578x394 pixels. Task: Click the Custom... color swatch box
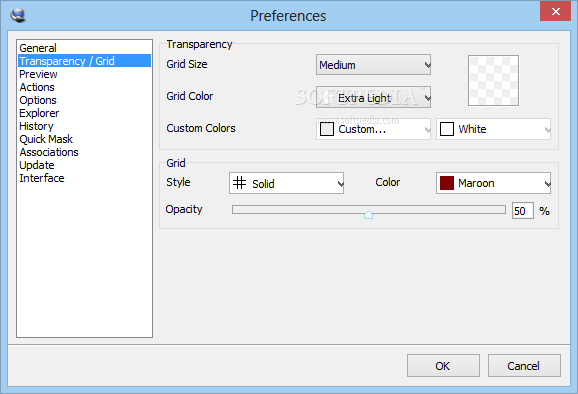pyautogui.click(x=327, y=129)
